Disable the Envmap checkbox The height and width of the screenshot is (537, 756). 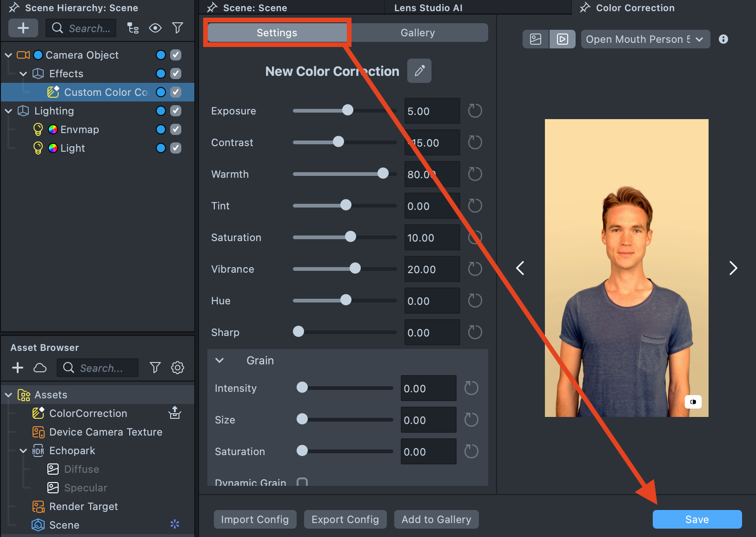point(176,129)
